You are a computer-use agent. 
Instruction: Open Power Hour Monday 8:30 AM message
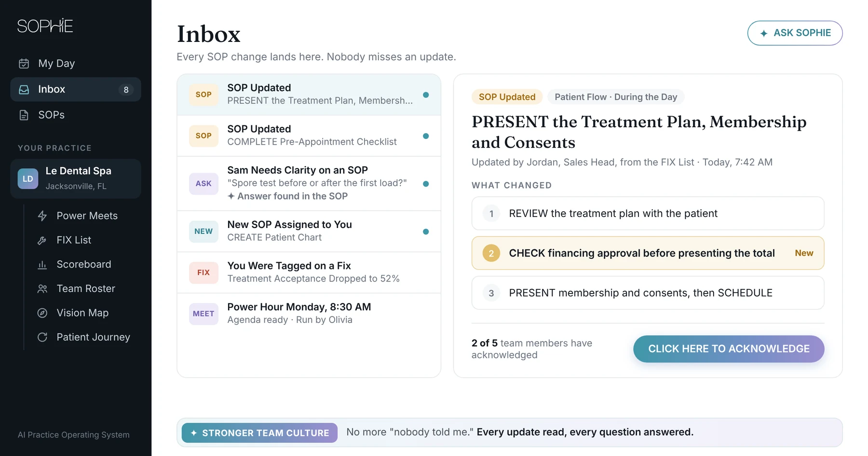click(309, 314)
